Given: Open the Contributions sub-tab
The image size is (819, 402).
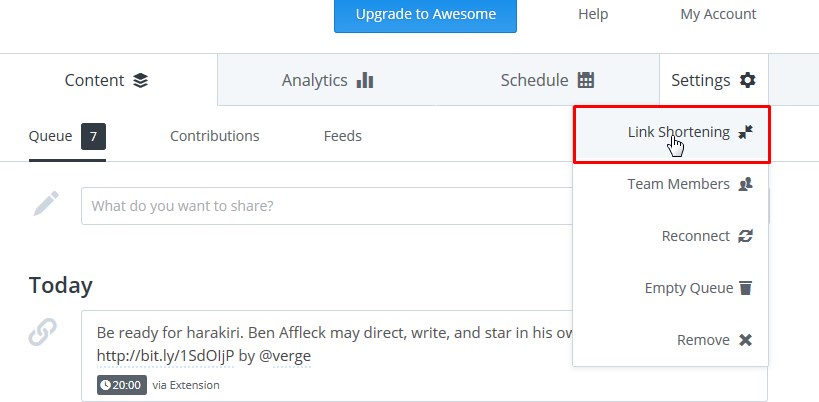Looking at the screenshot, I should coord(214,136).
